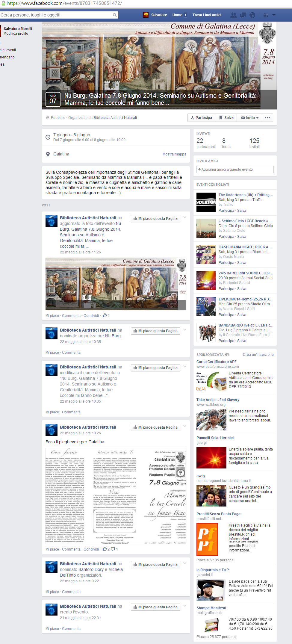
Task: Click The Undertones event thumbnail
Action: coord(206,202)
